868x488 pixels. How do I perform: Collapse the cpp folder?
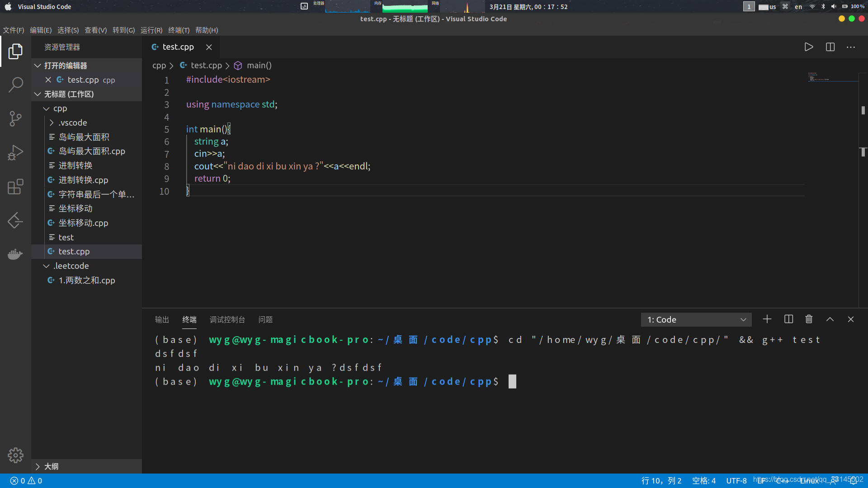(86, 108)
